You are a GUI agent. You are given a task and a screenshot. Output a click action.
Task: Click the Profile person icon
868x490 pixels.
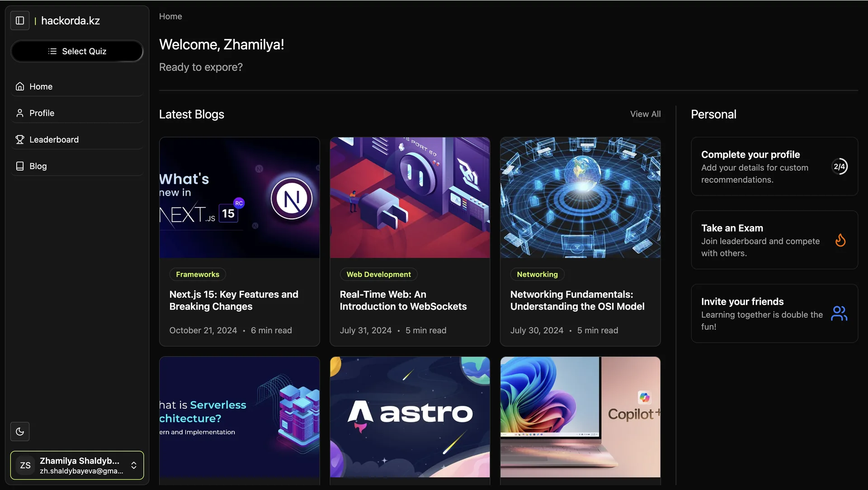[x=20, y=113]
